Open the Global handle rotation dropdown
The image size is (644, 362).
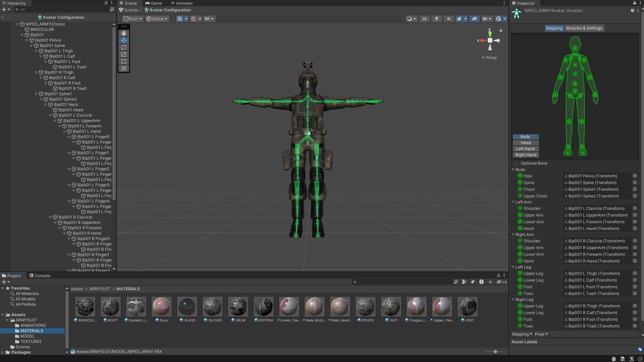coord(157,19)
